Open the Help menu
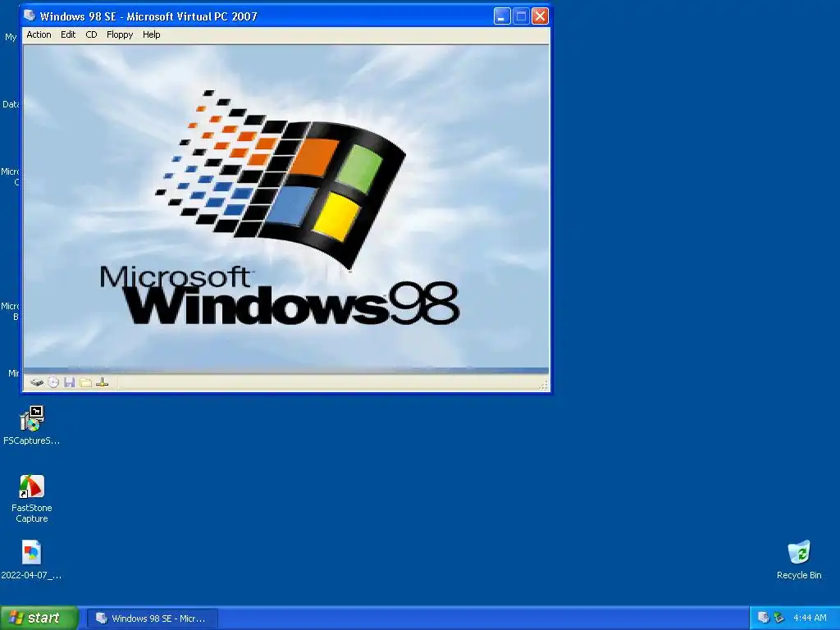Viewport: 840px width, 630px height. click(151, 34)
